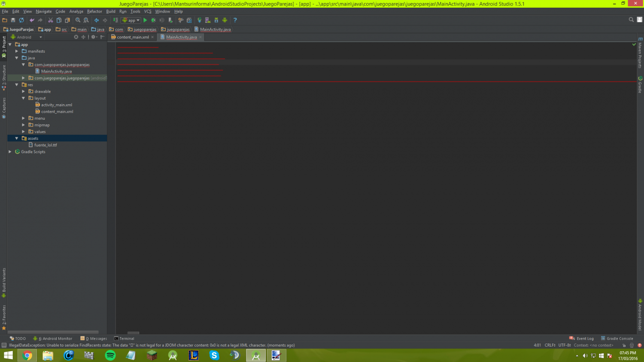Expand the mipmap folder
Image resolution: width=644 pixels, height=362 pixels.
24,125
